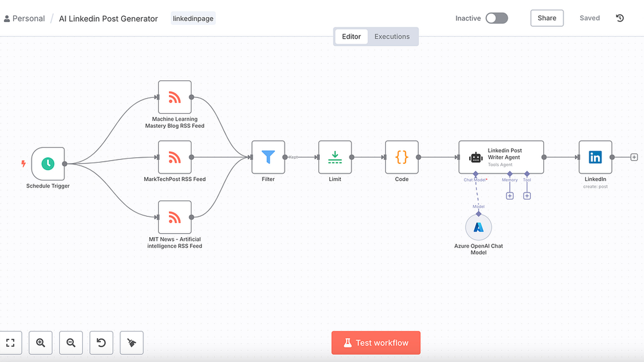The height and width of the screenshot is (362, 644).
Task: Select the MarkTechPost RSS Feed node
Action: pos(175,157)
